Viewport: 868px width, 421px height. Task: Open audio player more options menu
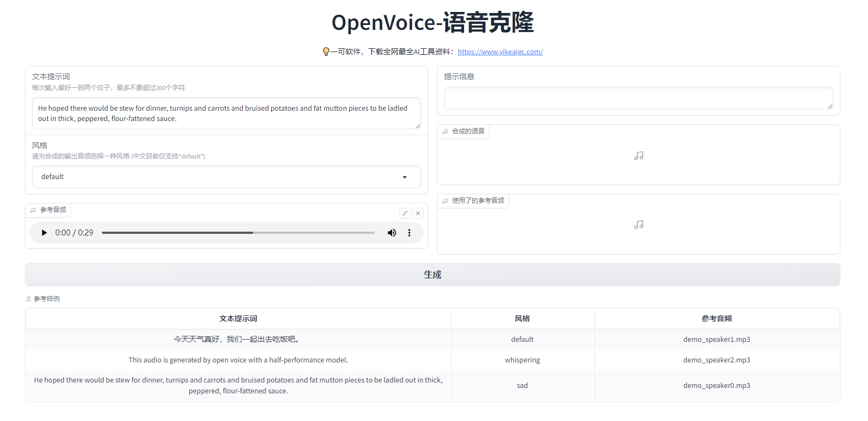coord(409,233)
